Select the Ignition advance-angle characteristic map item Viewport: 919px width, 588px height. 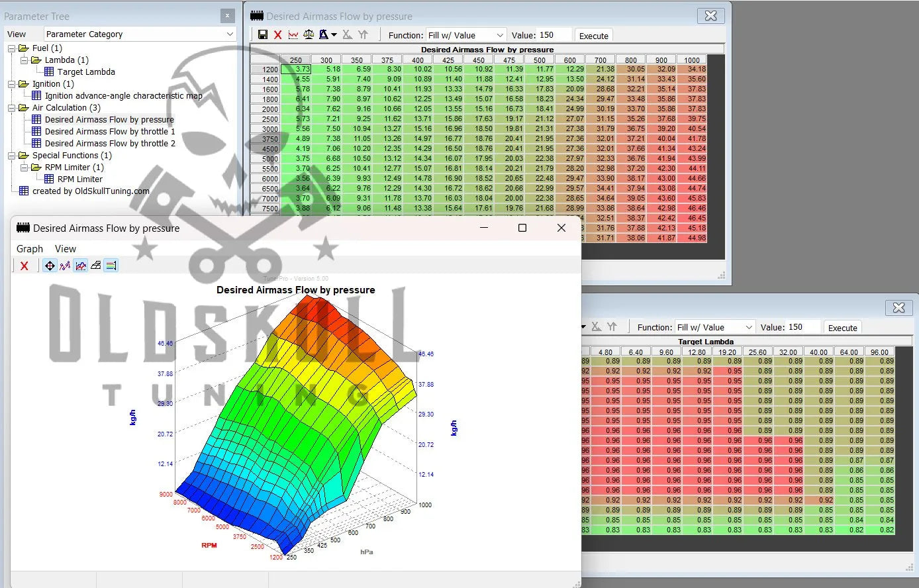[x=123, y=95]
